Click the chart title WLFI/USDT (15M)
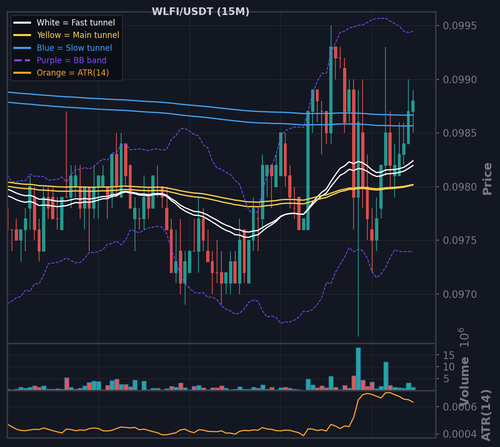This screenshot has height=447, width=500. coord(200,12)
